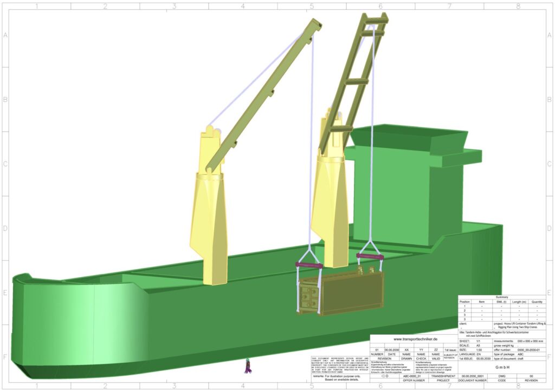This screenshot has width=555, height=392.
Task: Click the 'Item' column header
Action: click(482, 302)
